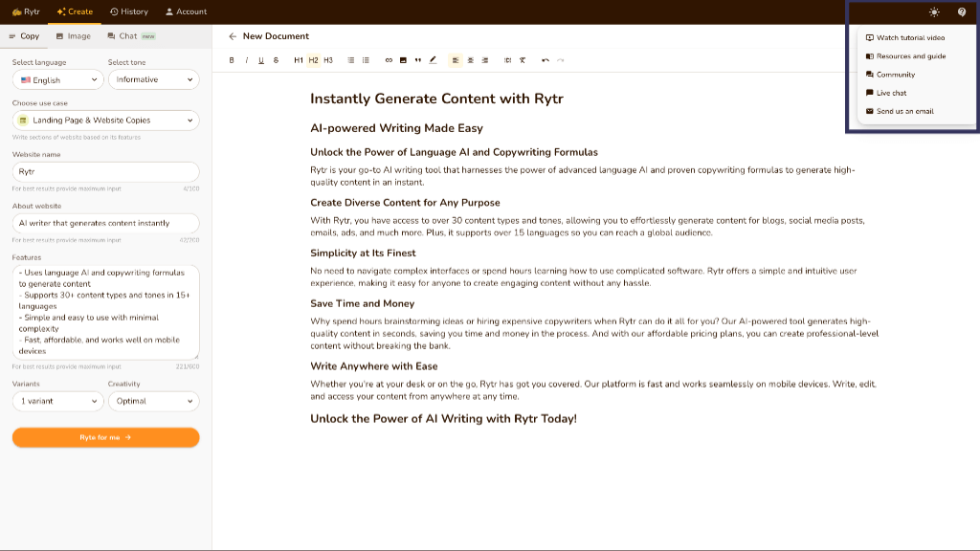
Task: Open the Create tab
Action: click(75, 11)
